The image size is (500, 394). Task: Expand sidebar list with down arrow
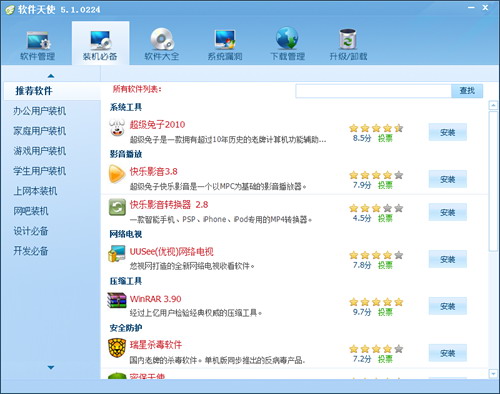click(51, 367)
